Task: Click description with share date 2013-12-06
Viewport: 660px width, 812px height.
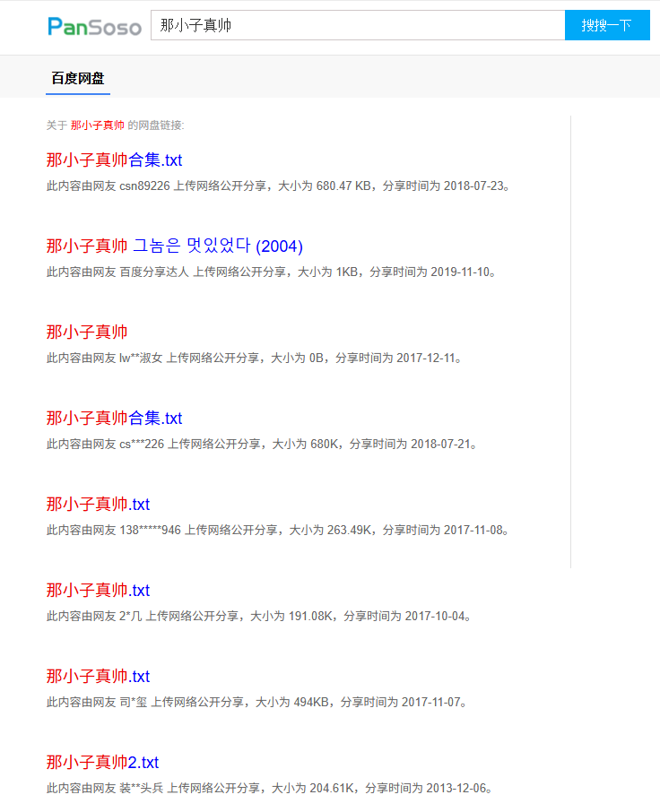Action: [269, 789]
